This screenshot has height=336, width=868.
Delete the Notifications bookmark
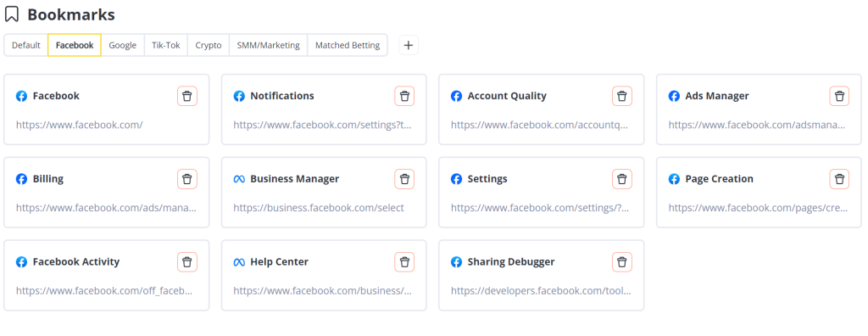click(x=404, y=96)
